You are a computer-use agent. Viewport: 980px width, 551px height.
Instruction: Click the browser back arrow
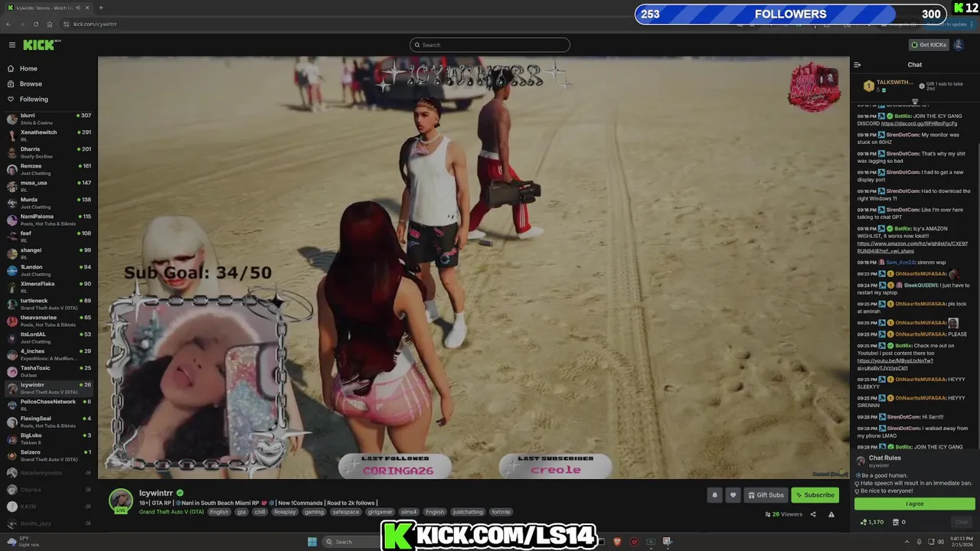[x=8, y=24]
